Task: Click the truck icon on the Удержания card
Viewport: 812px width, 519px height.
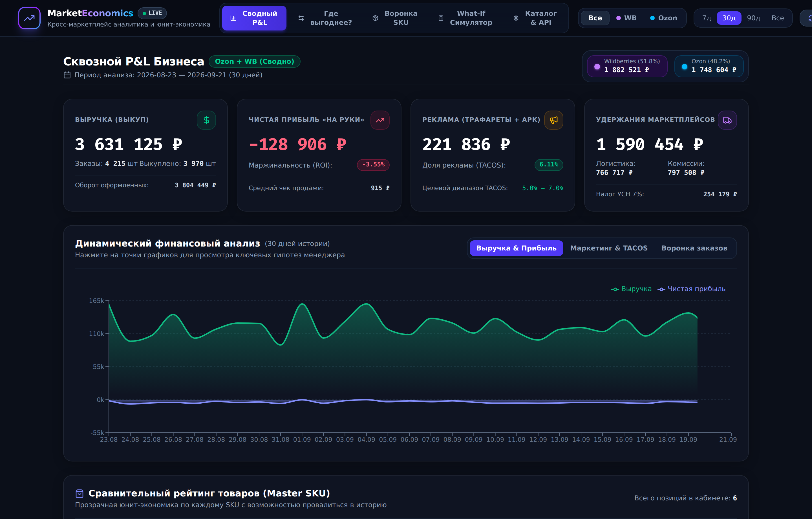Action: tap(727, 120)
